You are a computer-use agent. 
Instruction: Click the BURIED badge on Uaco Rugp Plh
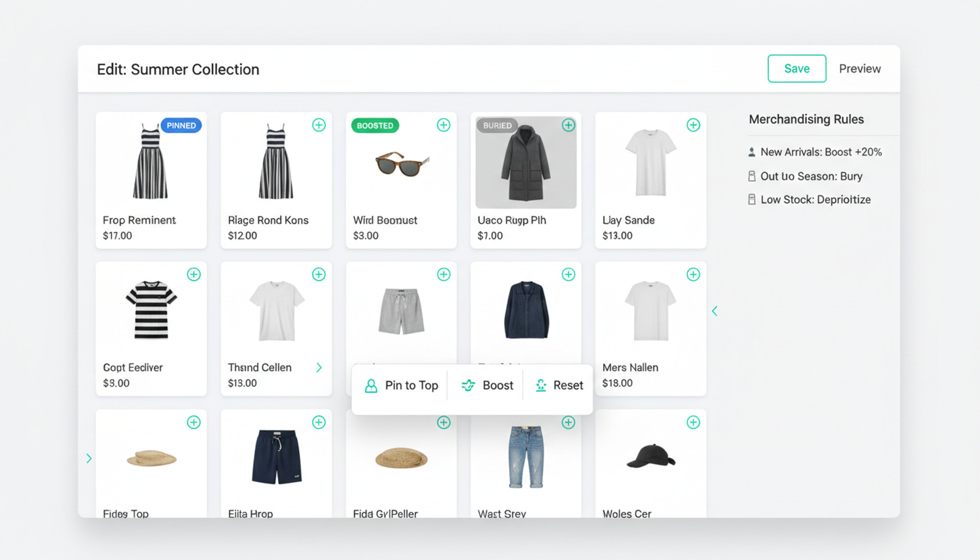pos(497,126)
